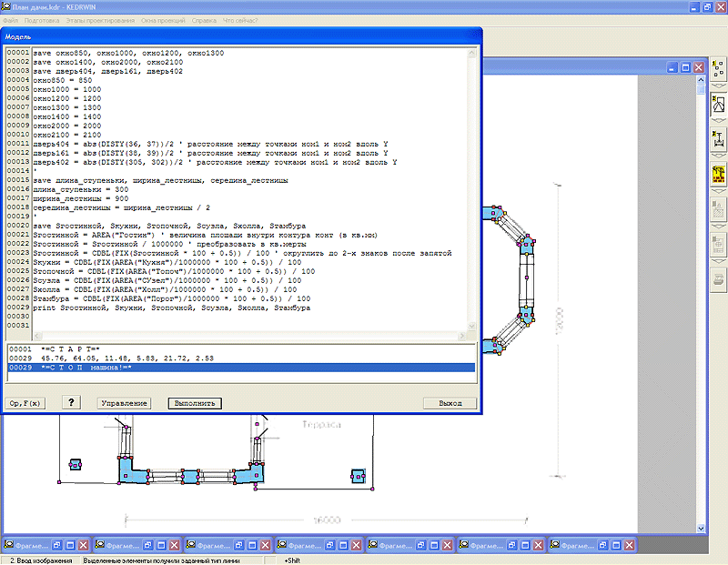Click the code editor scroll-up arrow
Image resolution: width=728 pixels, height=565 pixels.
click(x=471, y=53)
